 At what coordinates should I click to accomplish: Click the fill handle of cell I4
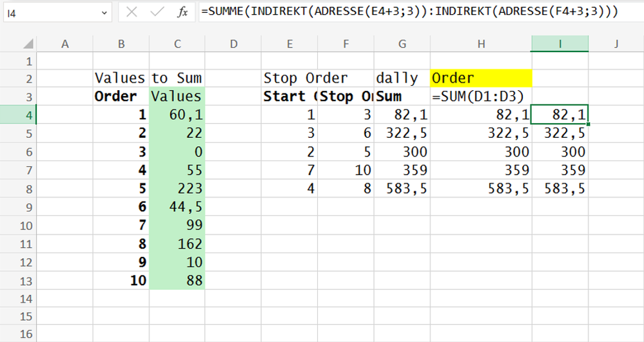point(589,124)
